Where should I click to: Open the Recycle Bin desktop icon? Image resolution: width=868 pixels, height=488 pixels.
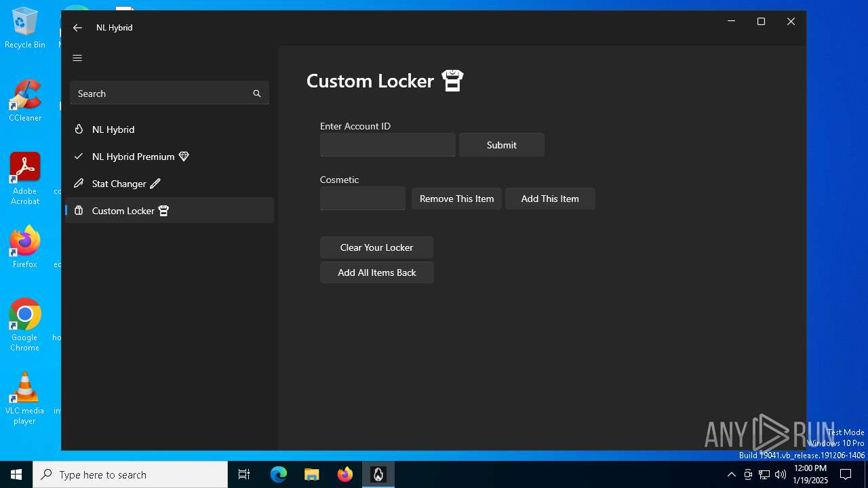click(25, 28)
